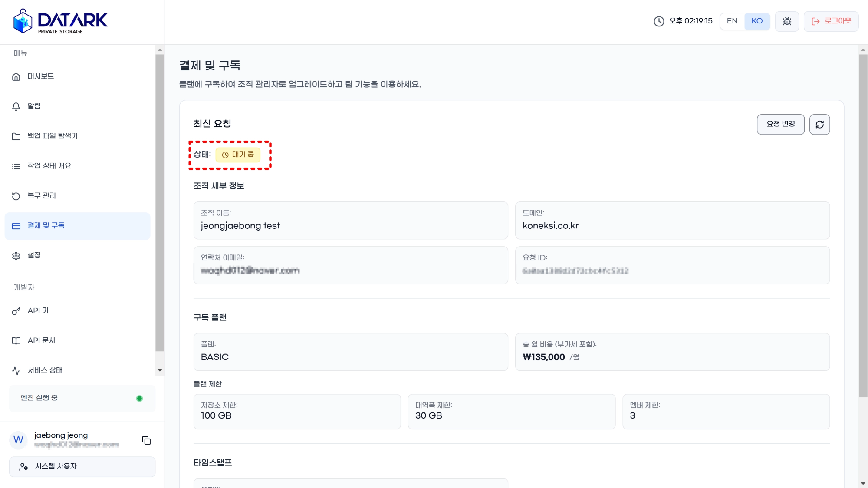Click the folder icon beside 백업 파일 탐색기
This screenshot has width=868, height=488.
tap(16, 136)
